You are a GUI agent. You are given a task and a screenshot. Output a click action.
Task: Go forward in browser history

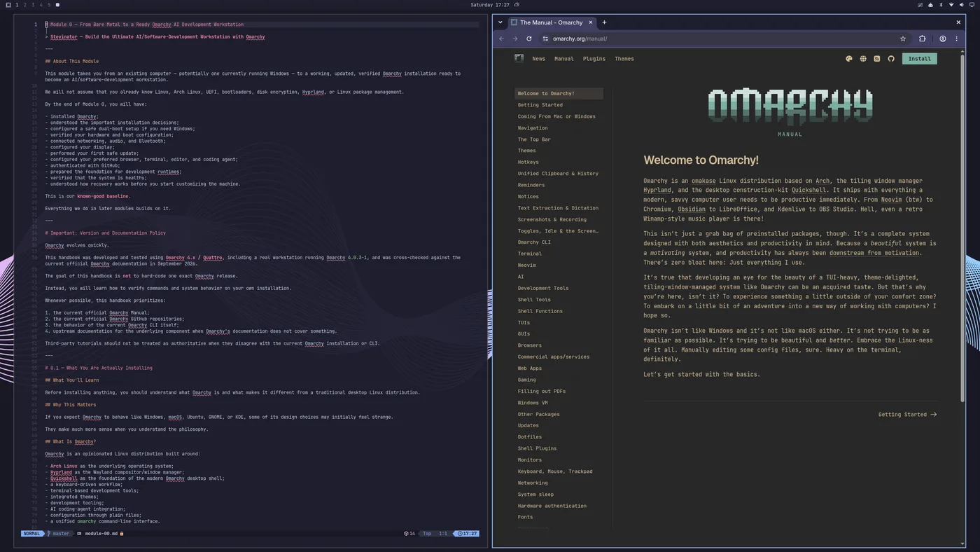515,39
